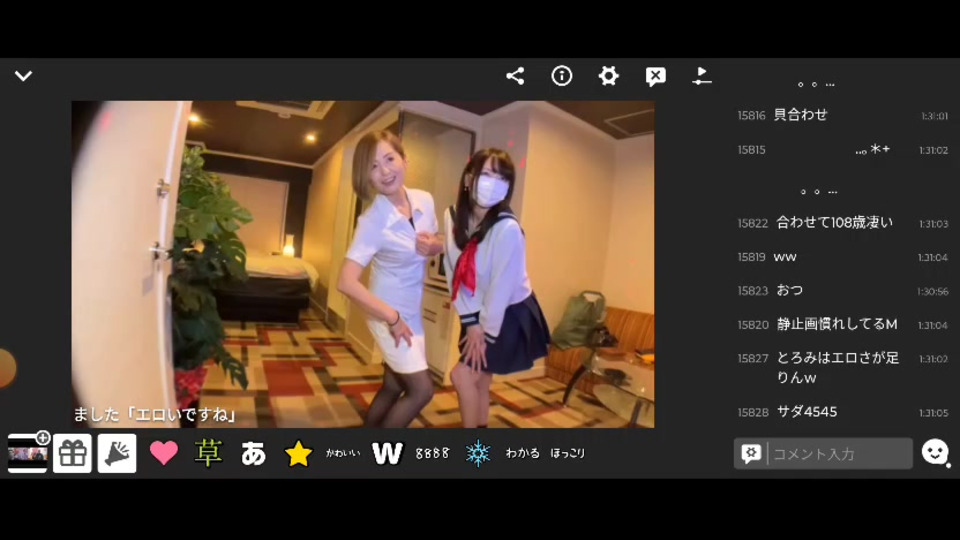Send a pink heart reaction
This screenshot has width=960, height=540.
click(x=163, y=454)
